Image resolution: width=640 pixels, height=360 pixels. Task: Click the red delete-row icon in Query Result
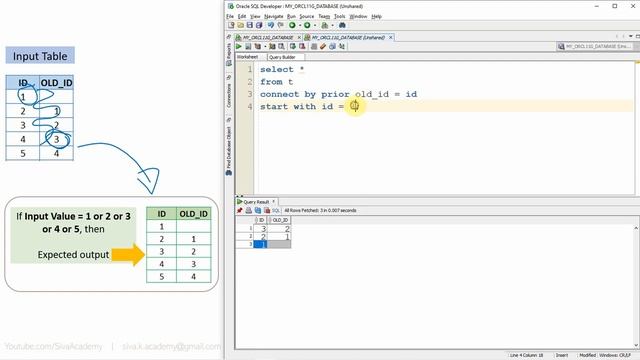click(x=267, y=211)
